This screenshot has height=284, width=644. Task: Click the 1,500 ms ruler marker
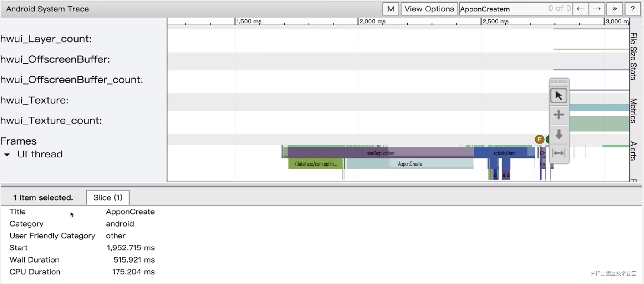coord(249,21)
